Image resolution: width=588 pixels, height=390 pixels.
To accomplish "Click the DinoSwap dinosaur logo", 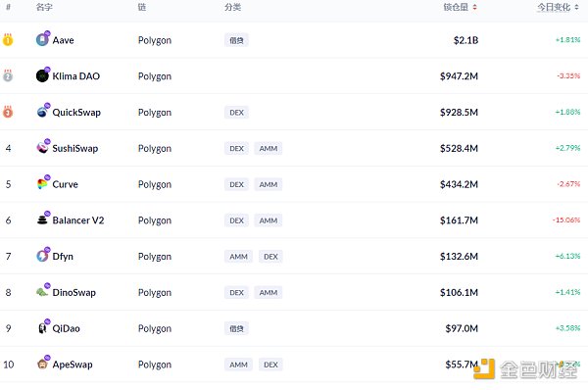I will click(42, 292).
